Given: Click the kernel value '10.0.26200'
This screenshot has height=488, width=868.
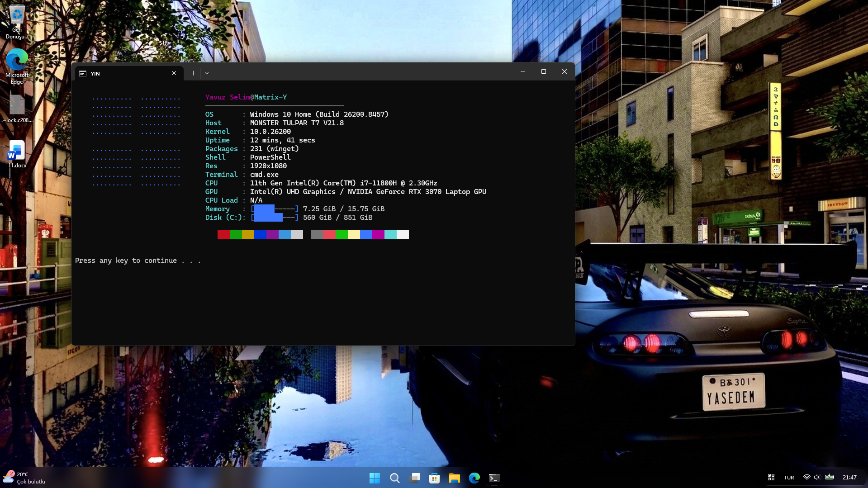Looking at the screenshot, I should coord(270,132).
